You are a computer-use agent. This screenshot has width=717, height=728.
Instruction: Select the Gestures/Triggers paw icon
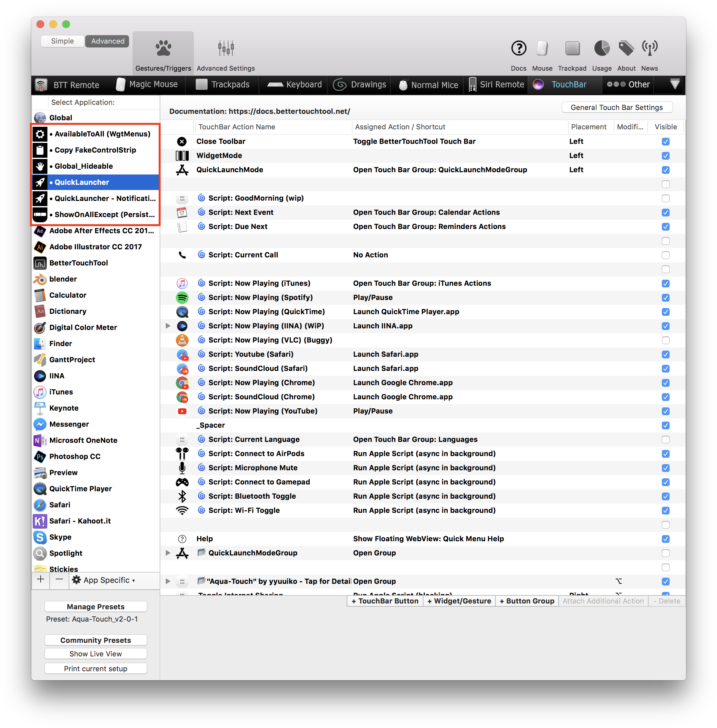pyautogui.click(x=163, y=49)
